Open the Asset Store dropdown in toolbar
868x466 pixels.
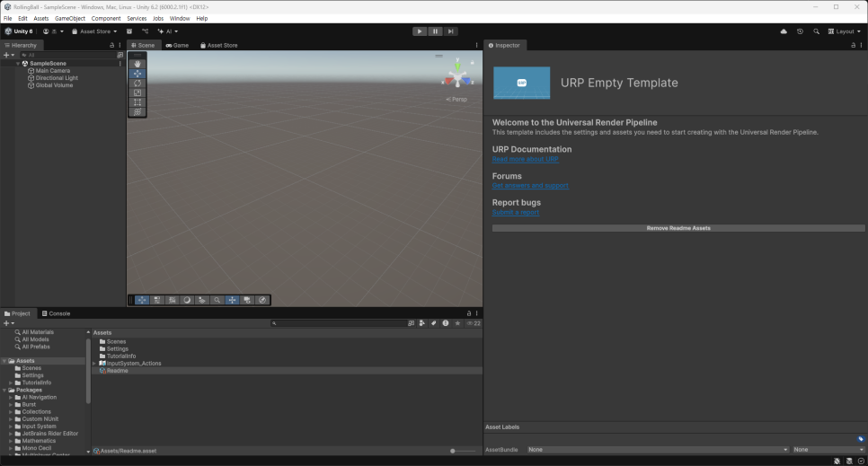[x=94, y=31]
